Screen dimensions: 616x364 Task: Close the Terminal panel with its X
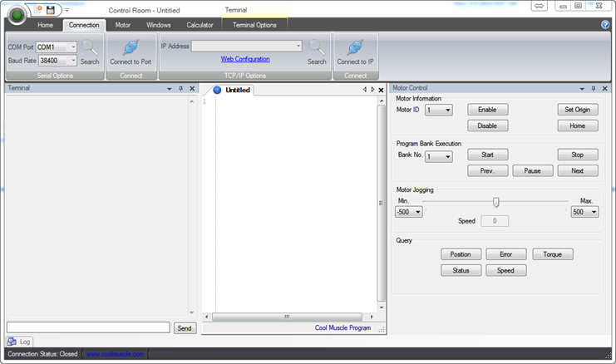pyautogui.click(x=192, y=88)
